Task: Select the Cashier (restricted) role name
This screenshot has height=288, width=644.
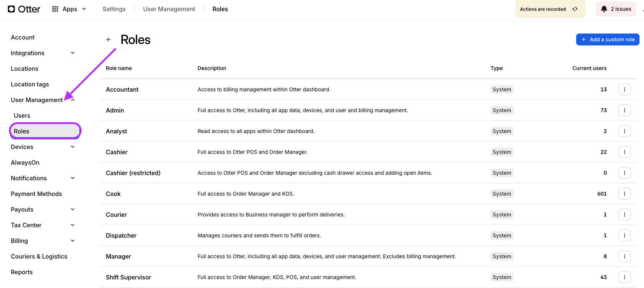Action: (x=133, y=173)
